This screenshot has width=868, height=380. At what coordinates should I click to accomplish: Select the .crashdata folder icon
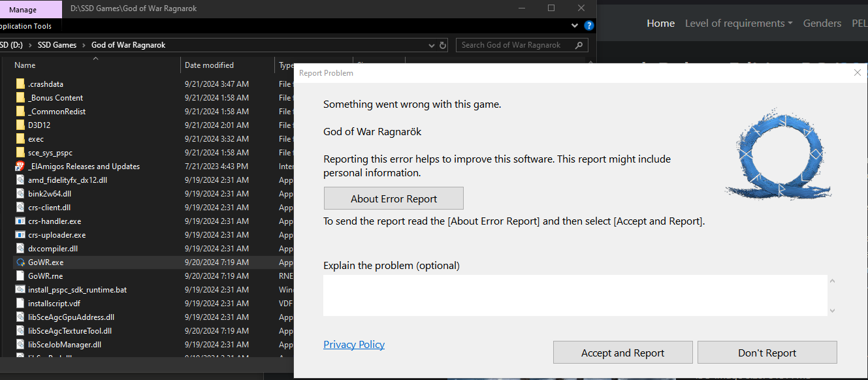[x=20, y=84]
